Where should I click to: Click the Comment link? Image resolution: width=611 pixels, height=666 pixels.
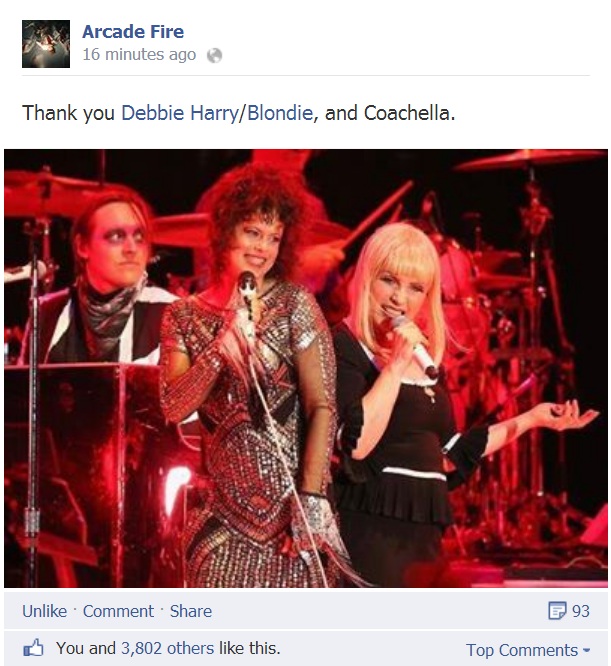pos(118,611)
